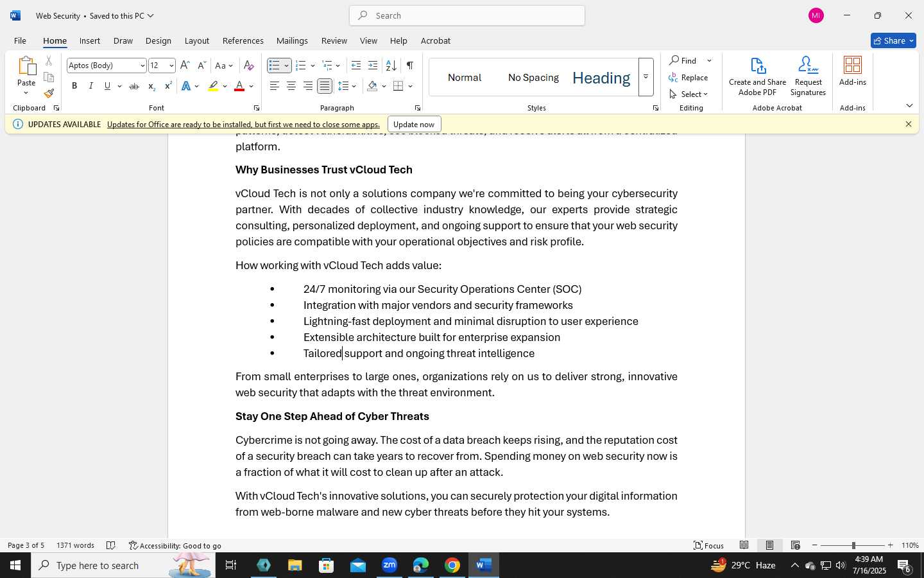
Task: Toggle Italic formatting
Action: [x=91, y=86]
